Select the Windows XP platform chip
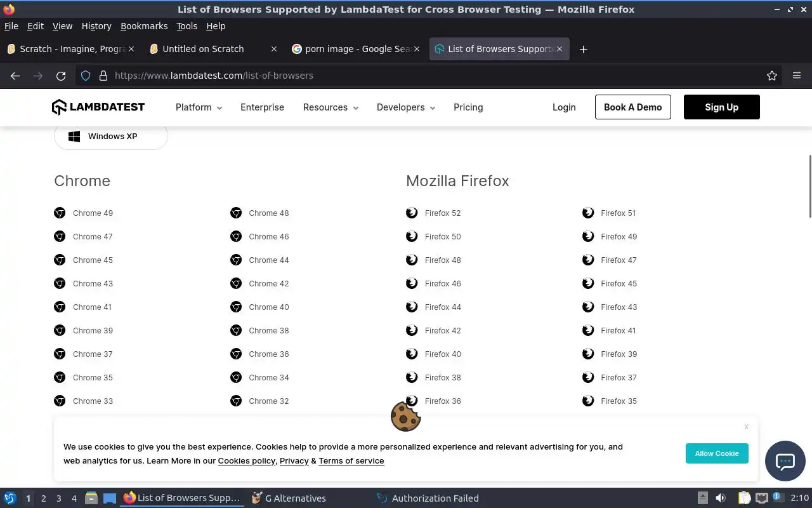 point(111,136)
